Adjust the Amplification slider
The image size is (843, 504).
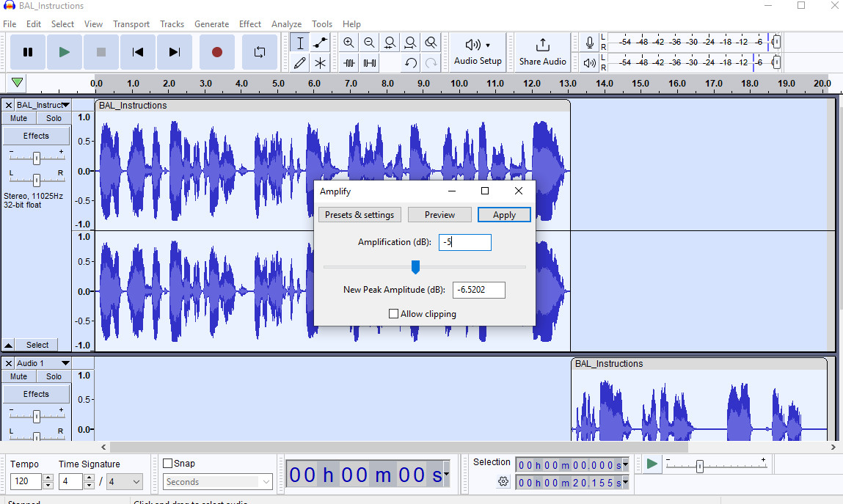[415, 267]
